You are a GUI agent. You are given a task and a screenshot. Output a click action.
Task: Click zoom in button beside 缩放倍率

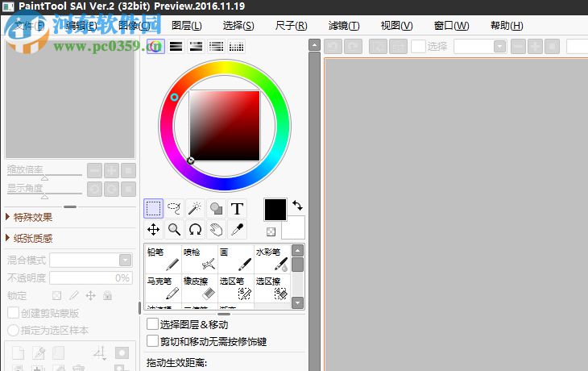point(111,171)
